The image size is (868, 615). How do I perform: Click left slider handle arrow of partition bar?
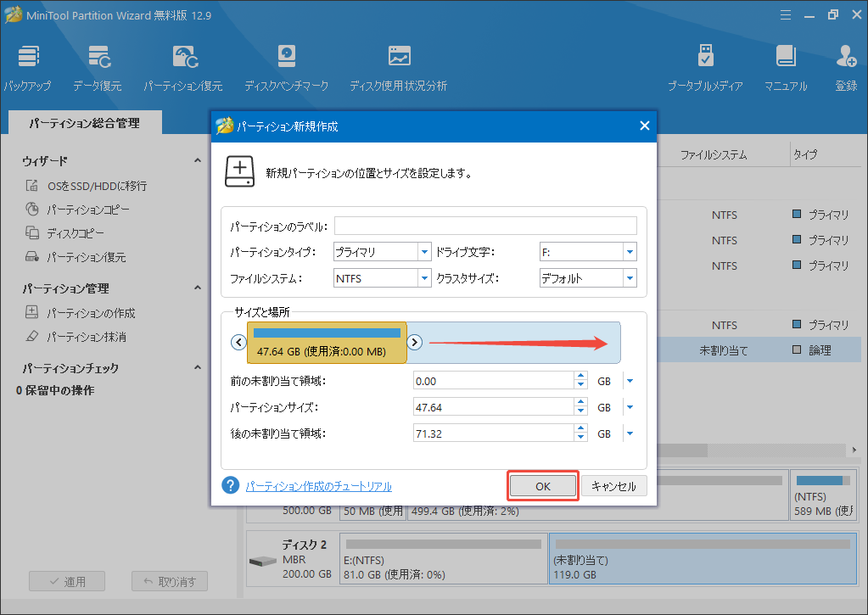pyautogui.click(x=238, y=342)
